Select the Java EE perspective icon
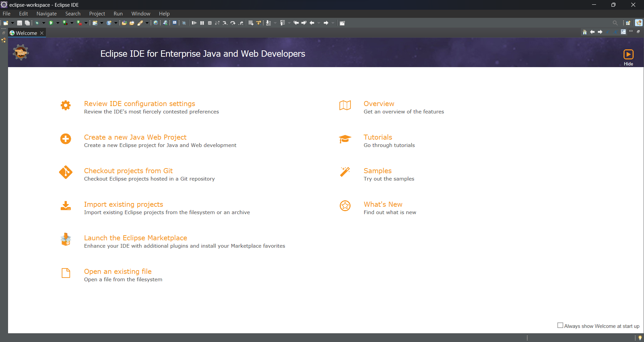The width and height of the screenshot is (644, 342). [x=639, y=23]
